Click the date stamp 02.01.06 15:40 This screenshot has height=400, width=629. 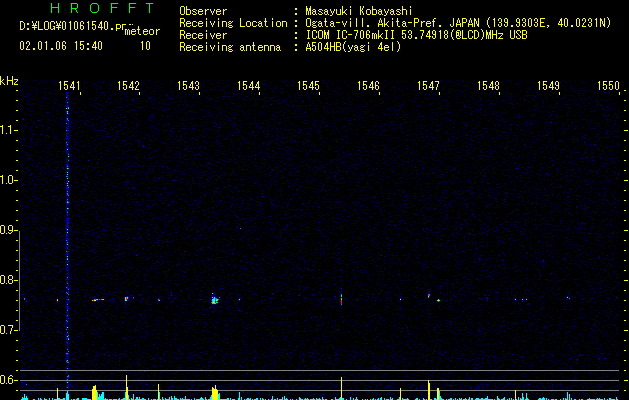pyautogui.click(x=61, y=46)
